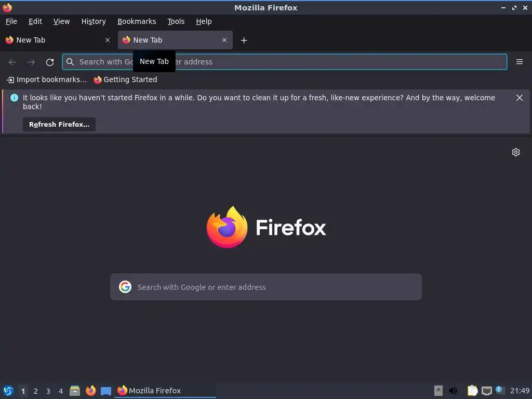532x399 pixels.
Task: Click Import bookmarks in bookmarks toolbar
Action: tap(47, 79)
